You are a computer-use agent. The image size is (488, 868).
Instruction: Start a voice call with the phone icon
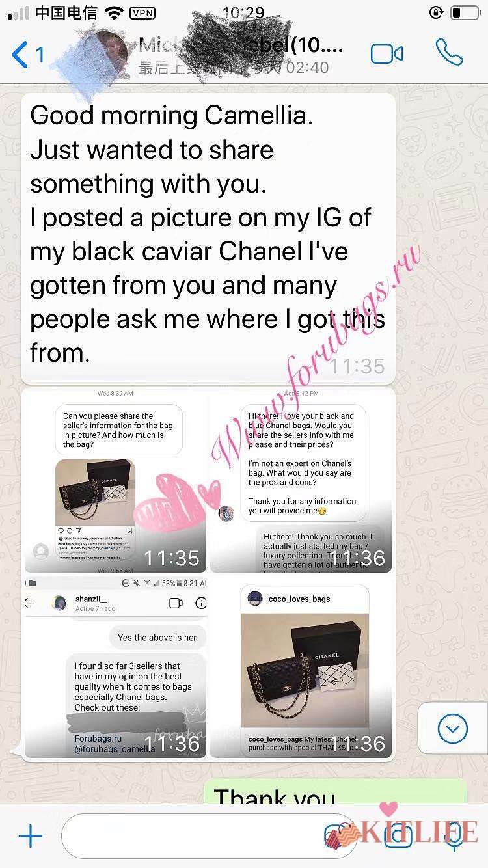(450, 52)
